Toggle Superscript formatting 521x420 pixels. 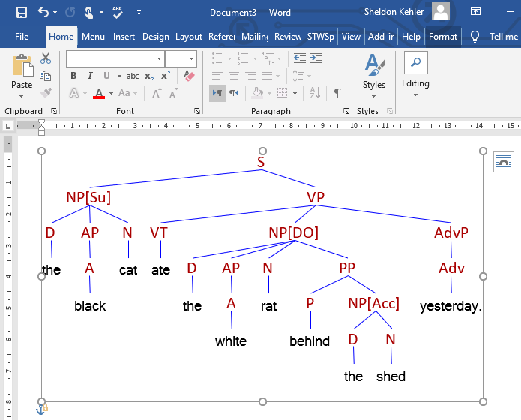point(166,76)
